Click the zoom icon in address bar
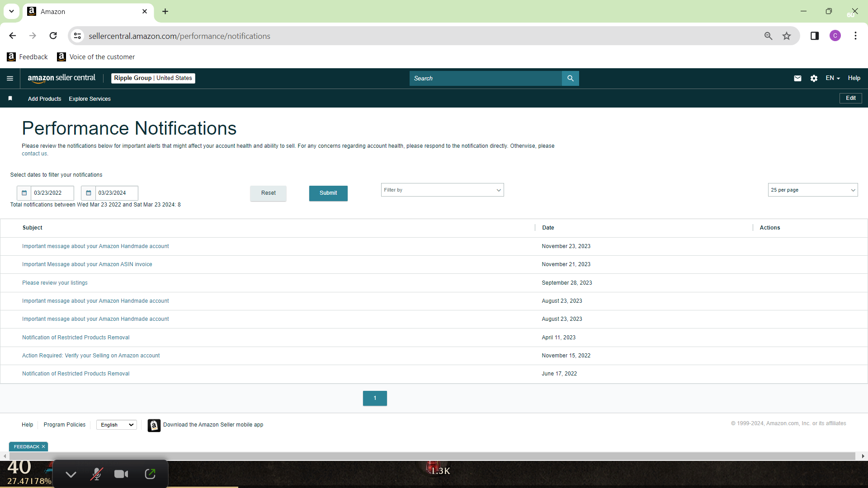 tap(768, 36)
